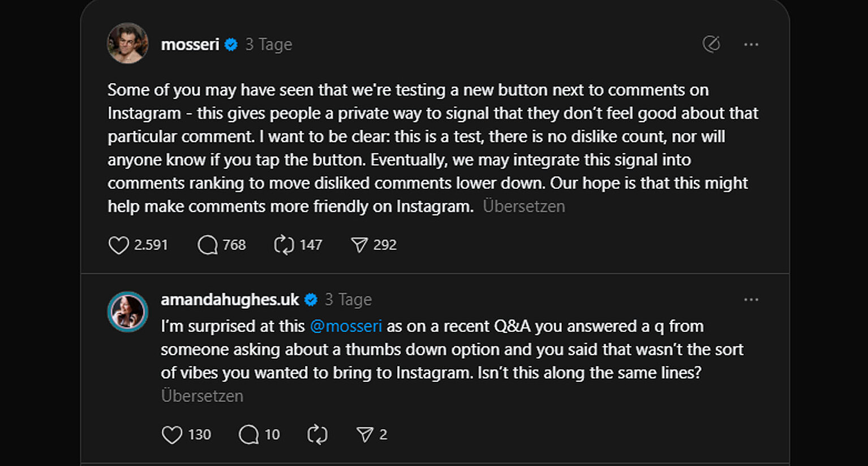Repost mosseri's post with 147 reposts
Image resolution: width=868 pixels, height=466 pixels.
pos(284,245)
